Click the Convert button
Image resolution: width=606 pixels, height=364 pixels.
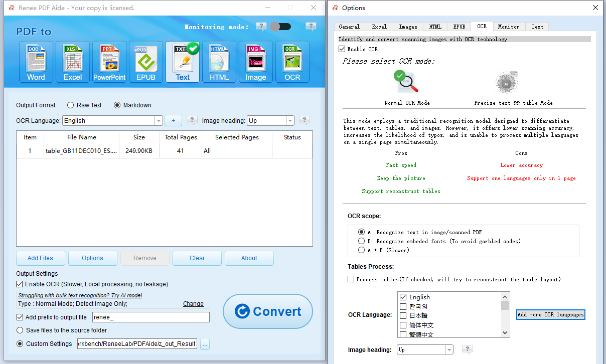[268, 311]
